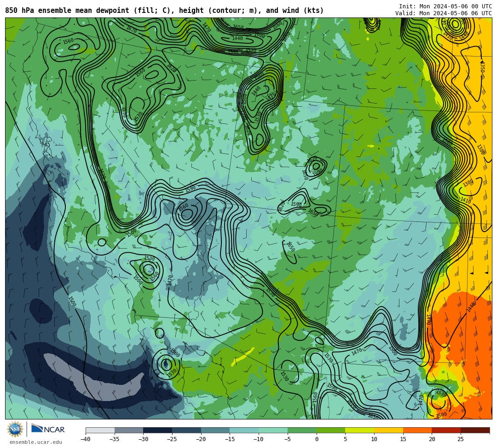
Task: Pick the 15 to 20 orange colorbar swatch
Action: click(417, 430)
